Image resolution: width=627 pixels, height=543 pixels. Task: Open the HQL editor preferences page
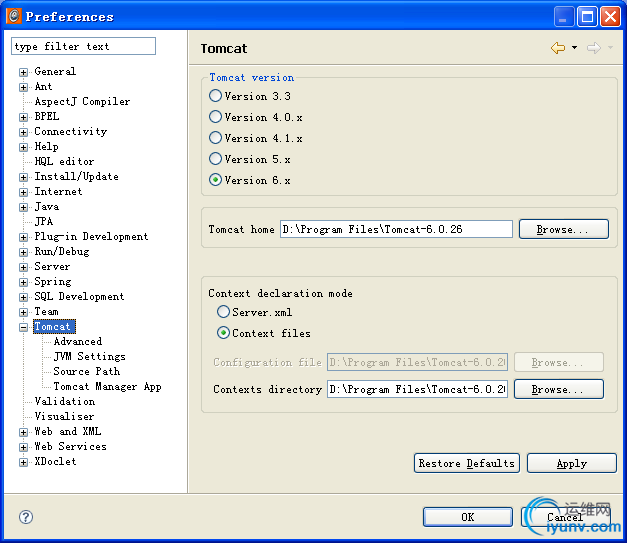coord(64,162)
